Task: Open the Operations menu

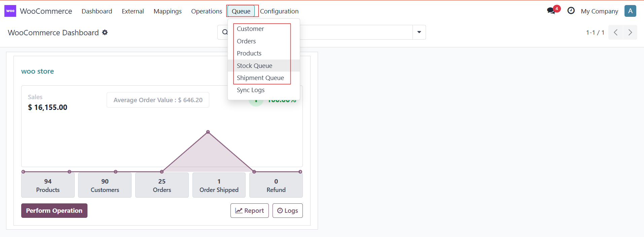Action: coord(207,11)
